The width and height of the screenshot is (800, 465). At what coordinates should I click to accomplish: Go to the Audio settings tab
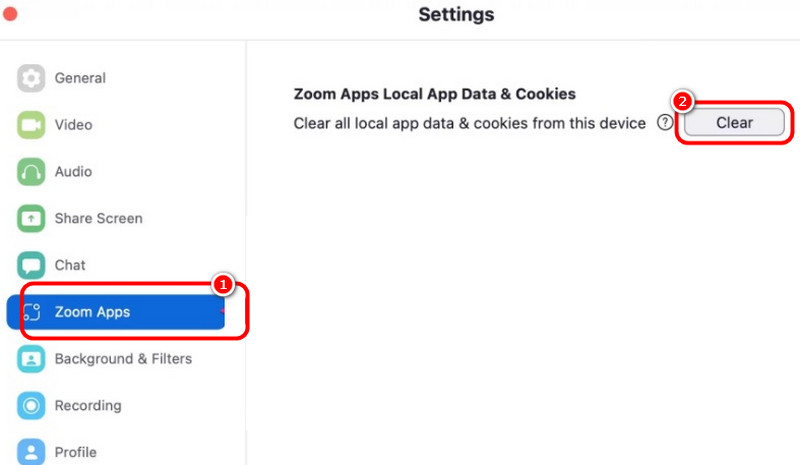(x=73, y=172)
